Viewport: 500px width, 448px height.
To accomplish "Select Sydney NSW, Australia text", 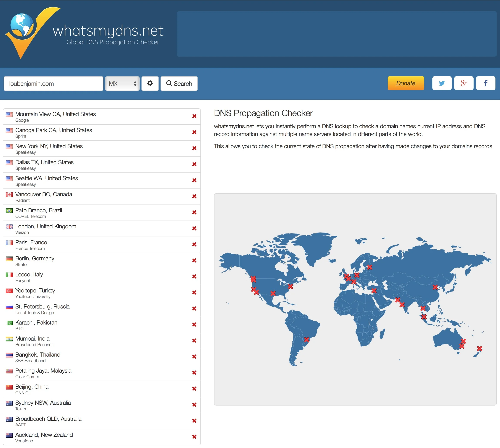I will [43, 403].
